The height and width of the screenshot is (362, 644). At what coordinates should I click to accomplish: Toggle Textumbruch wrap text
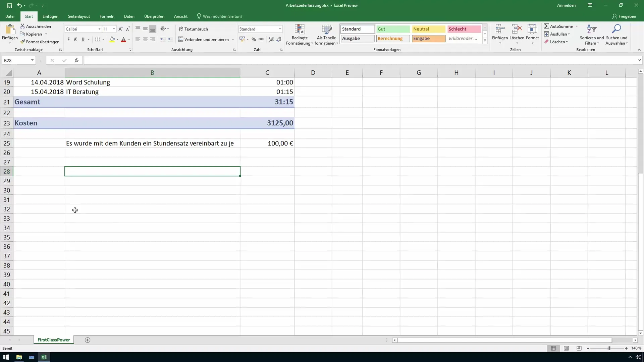[193, 29]
